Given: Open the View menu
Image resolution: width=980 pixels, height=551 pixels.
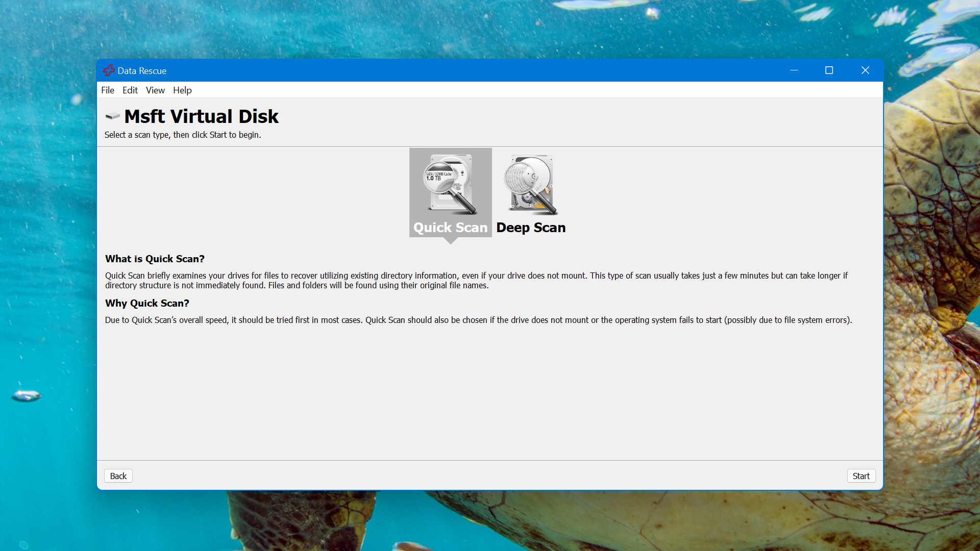Looking at the screenshot, I should pyautogui.click(x=155, y=90).
